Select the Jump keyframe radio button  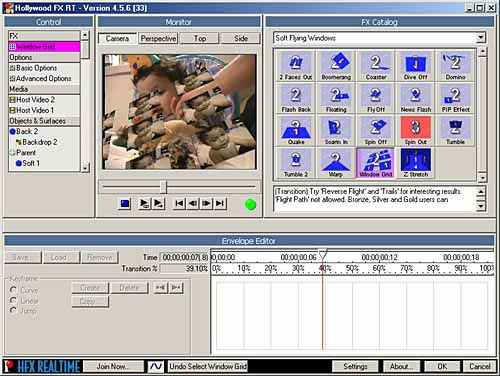click(13, 310)
